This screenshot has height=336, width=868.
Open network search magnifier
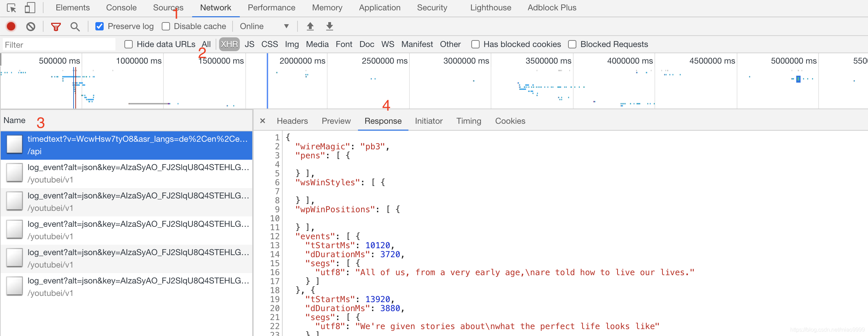coord(75,27)
